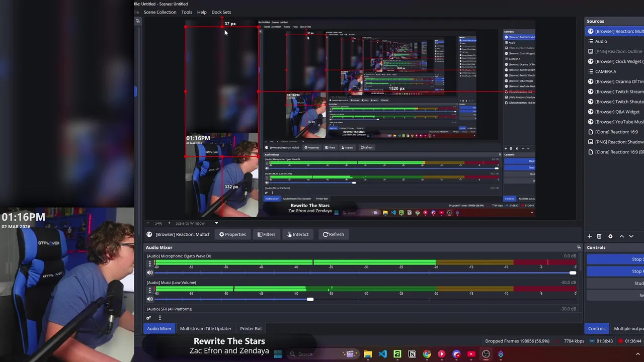Open Visual Studio Code from taskbar
The width and height of the screenshot is (644, 362).
click(x=383, y=354)
